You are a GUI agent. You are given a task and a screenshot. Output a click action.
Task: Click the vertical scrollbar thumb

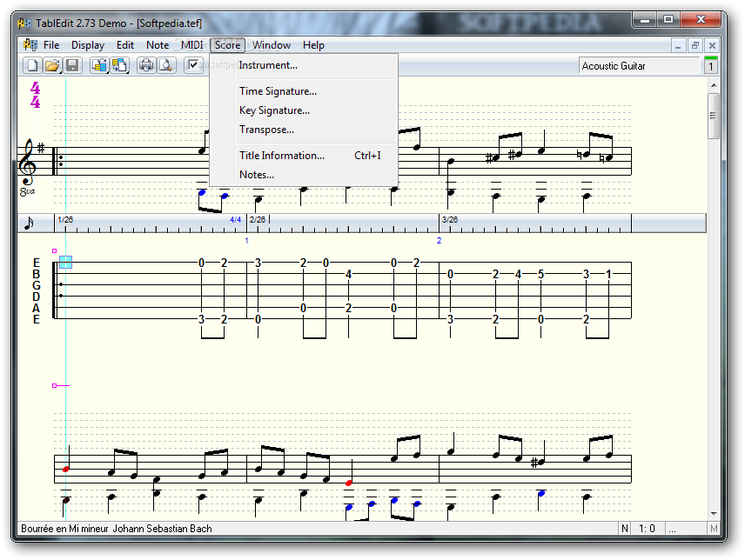click(x=713, y=116)
